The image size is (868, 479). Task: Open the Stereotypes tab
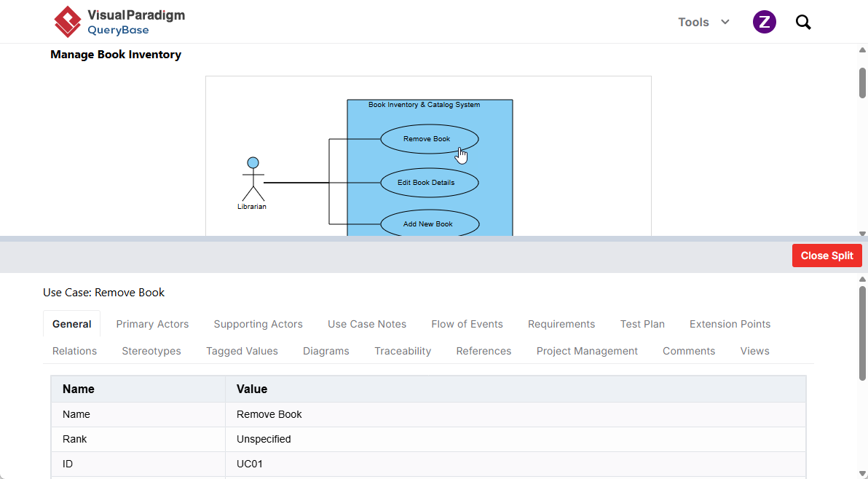point(151,351)
